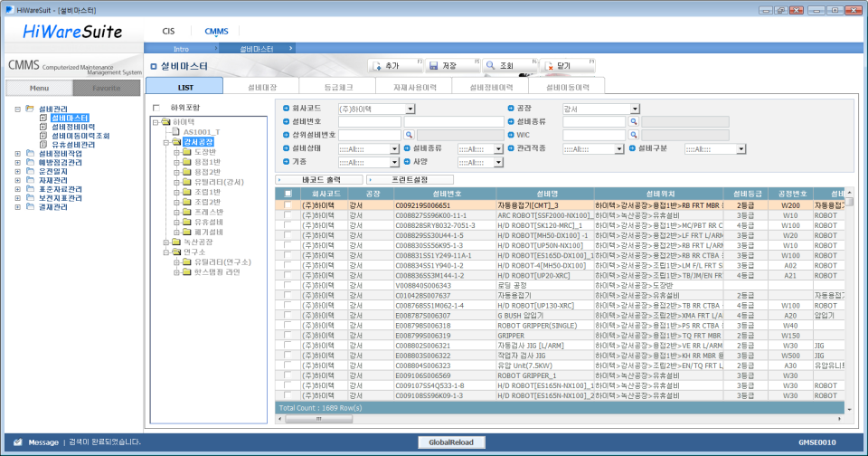868x456 pixels.
Task: Check the row checkbox for E008787S006307
Action: [288, 315]
